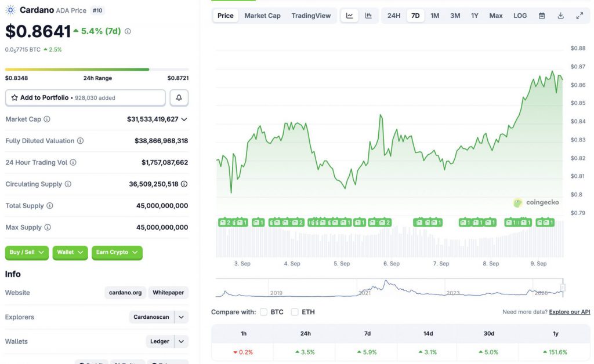Click the Cardano logo icon
This screenshot has height=364, width=594.
10,10
